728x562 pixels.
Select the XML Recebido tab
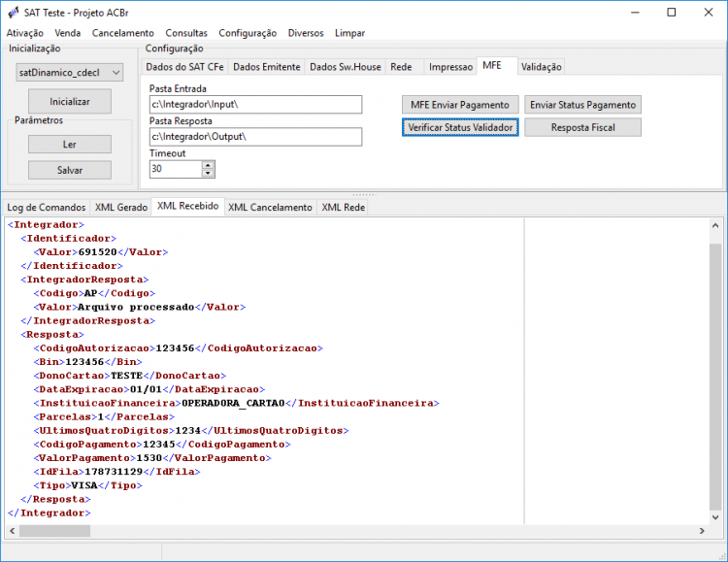coord(188,206)
